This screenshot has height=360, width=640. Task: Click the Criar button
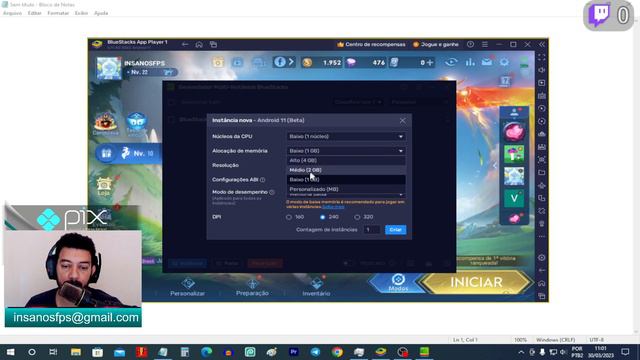pos(395,230)
